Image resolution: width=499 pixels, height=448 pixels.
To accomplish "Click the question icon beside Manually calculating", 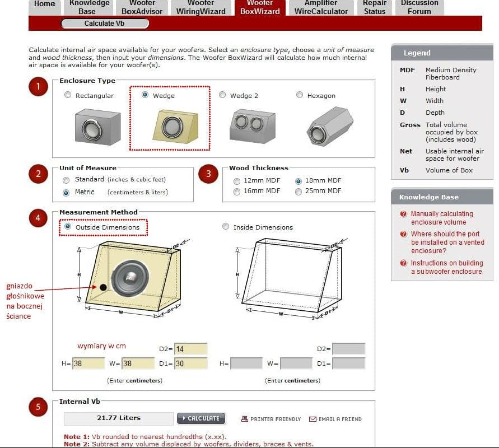I will (403, 214).
